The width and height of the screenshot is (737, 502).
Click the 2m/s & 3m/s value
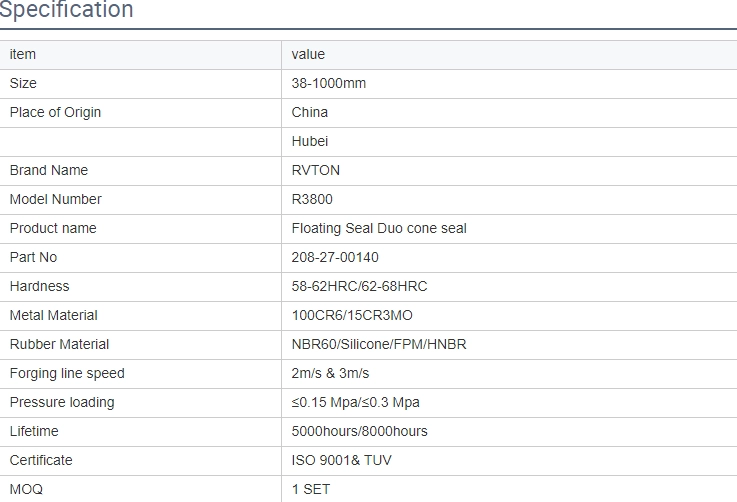coord(330,373)
